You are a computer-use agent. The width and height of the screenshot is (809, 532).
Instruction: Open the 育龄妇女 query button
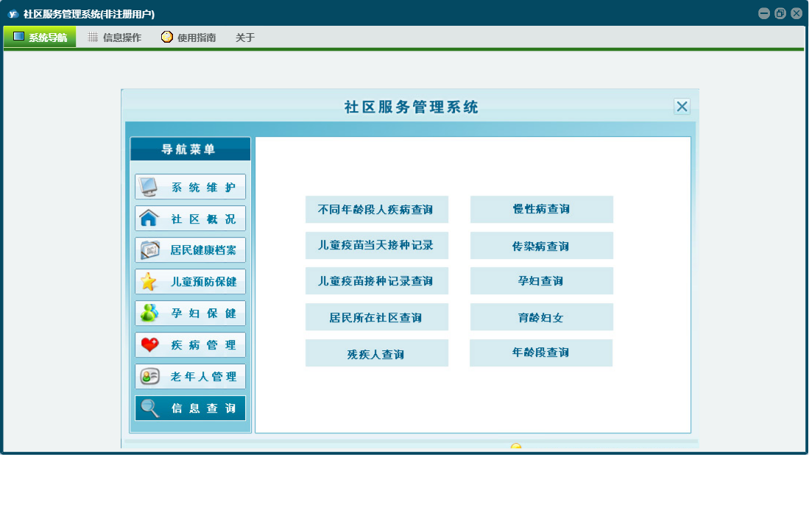pyautogui.click(x=542, y=317)
